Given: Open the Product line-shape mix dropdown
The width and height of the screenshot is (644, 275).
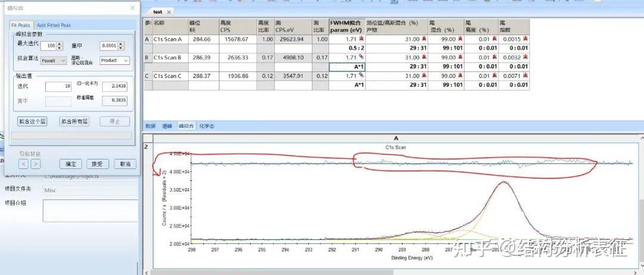Looking at the screenshot, I should pyautogui.click(x=114, y=60).
